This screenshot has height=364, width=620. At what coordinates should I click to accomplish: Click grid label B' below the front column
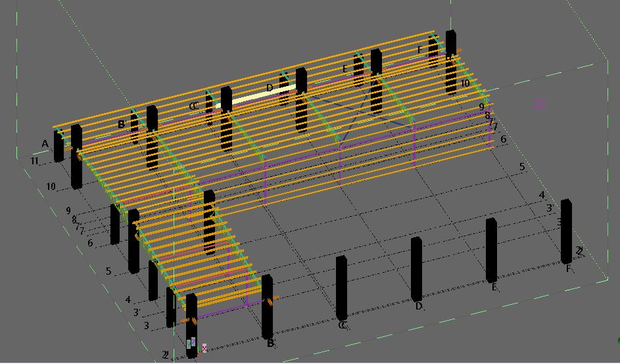[x=270, y=343]
